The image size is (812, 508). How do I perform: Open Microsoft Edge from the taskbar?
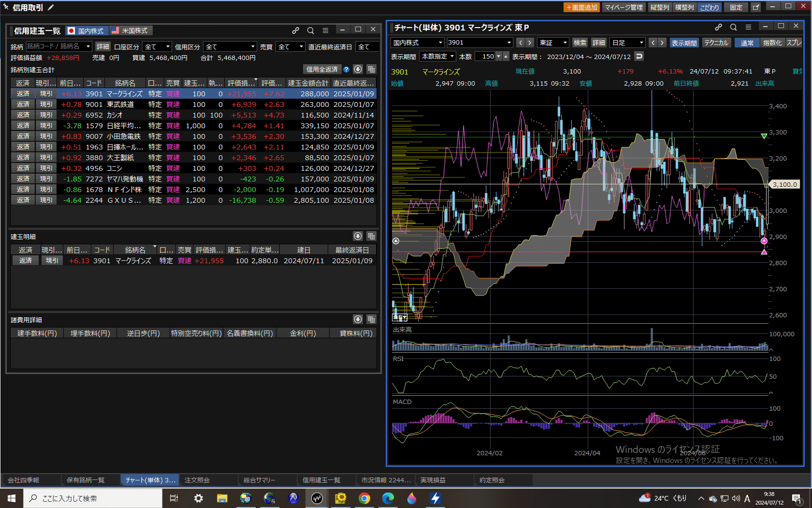(x=388, y=498)
